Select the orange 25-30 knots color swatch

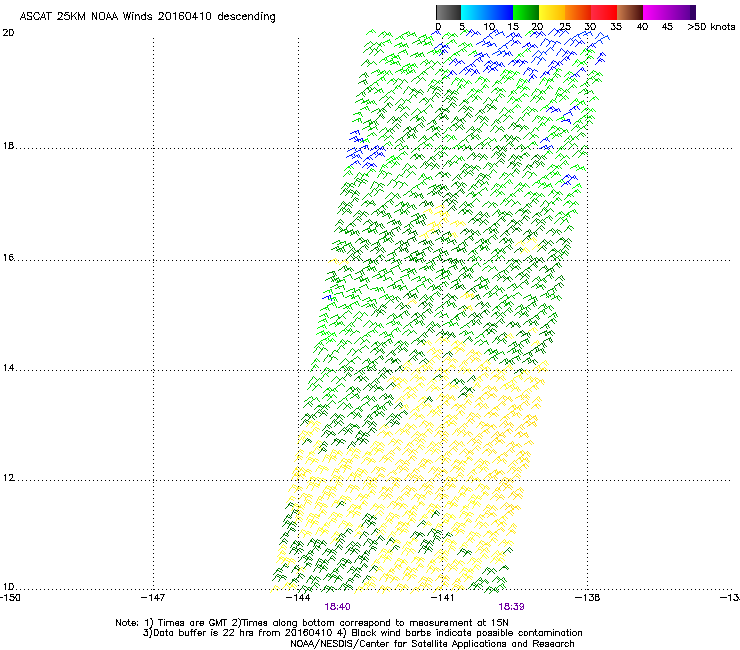pos(578,12)
